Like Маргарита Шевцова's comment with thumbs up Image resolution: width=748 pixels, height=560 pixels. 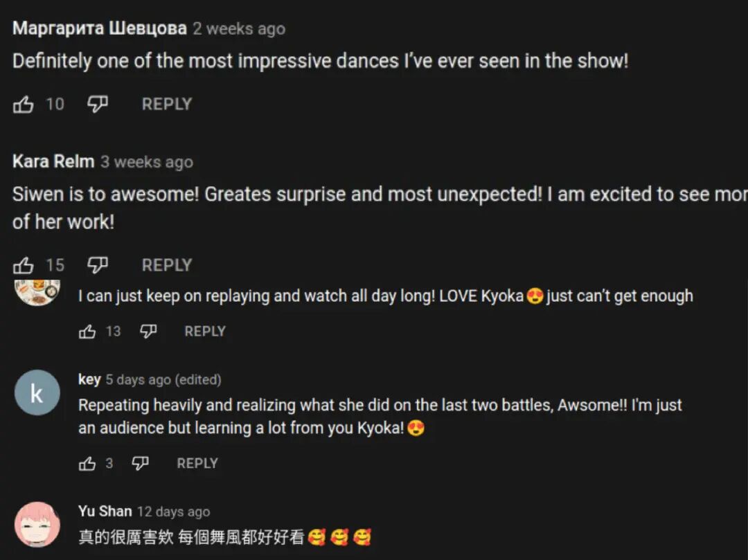(x=23, y=104)
